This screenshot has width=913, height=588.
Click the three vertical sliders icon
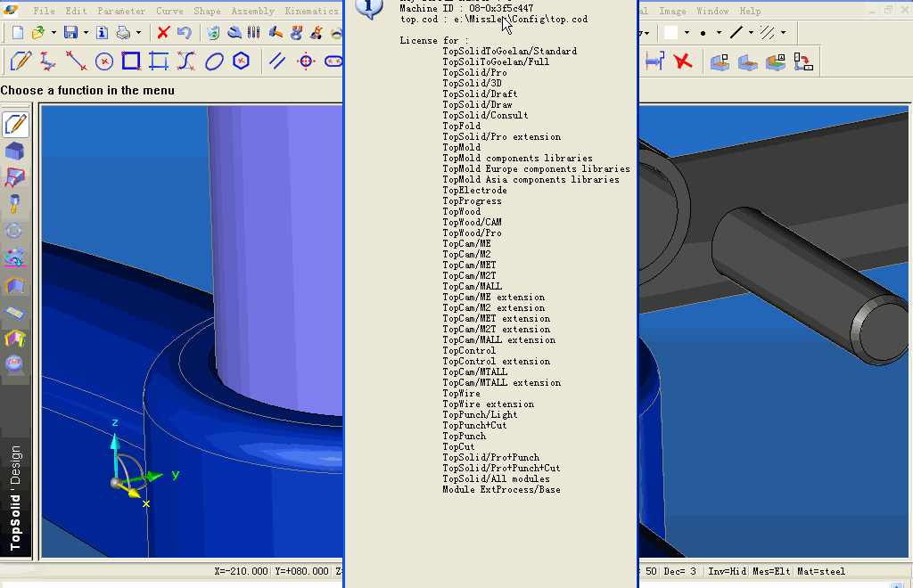coord(254,33)
